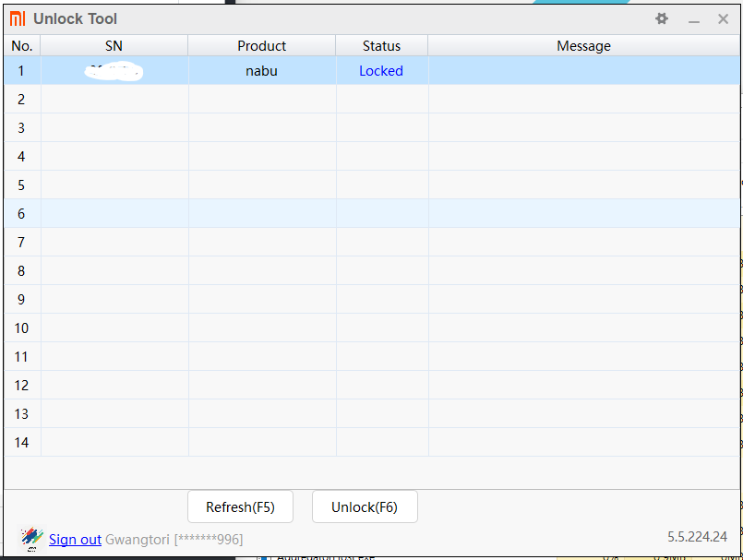The height and width of the screenshot is (560, 743).
Task: Click the Status column header
Action: (x=381, y=46)
